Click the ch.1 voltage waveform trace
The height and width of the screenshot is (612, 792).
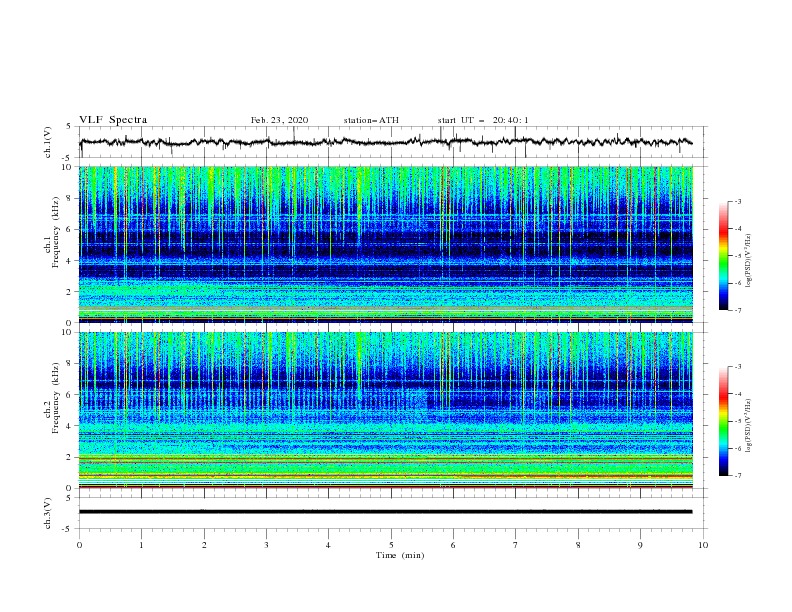pos(386,142)
